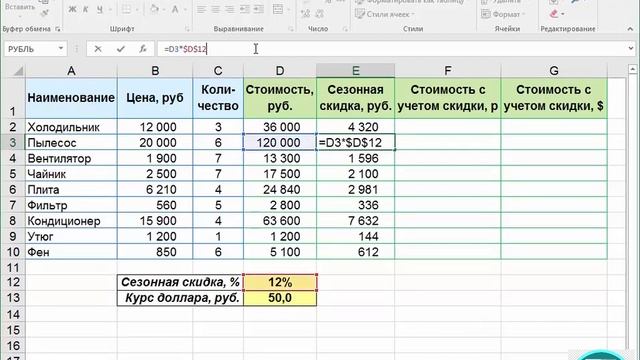Toggle bold (Ж) formatting
Screen dimensions: 640x360
(72, 9)
